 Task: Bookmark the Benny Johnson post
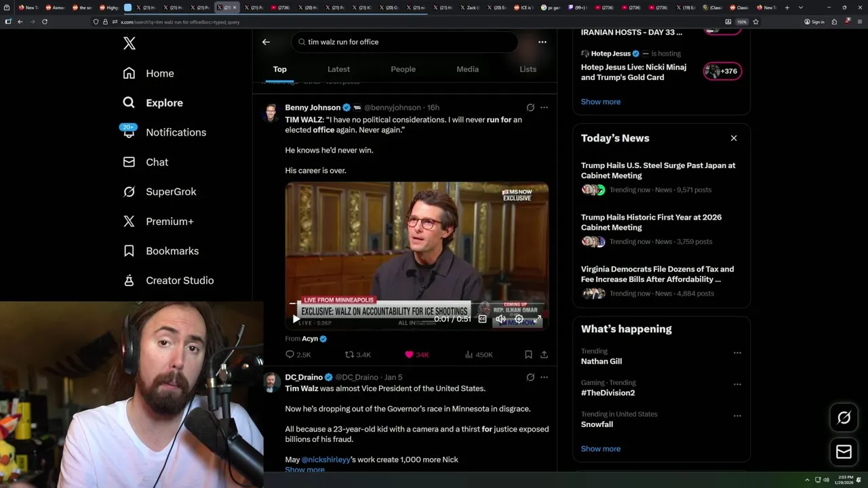(x=528, y=354)
